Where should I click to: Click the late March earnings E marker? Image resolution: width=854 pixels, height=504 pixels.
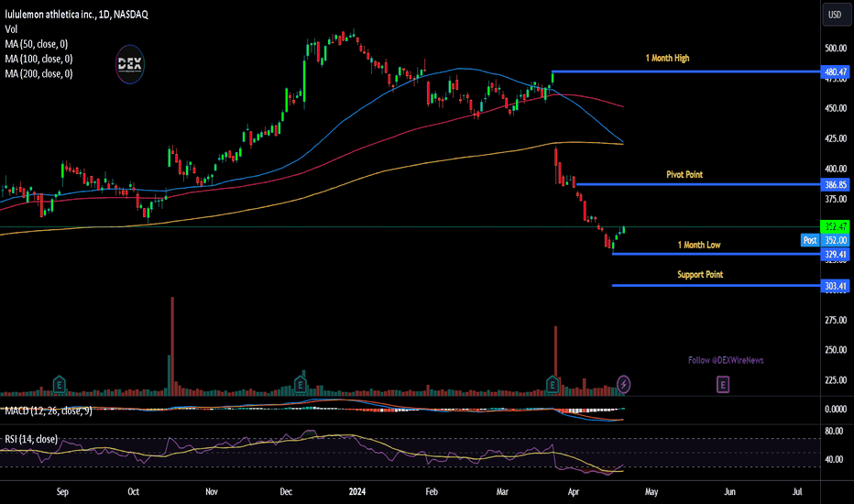(553, 385)
